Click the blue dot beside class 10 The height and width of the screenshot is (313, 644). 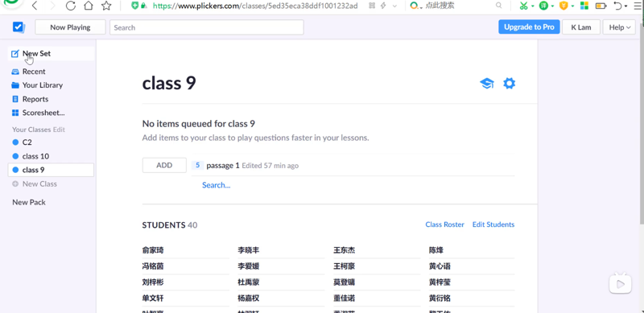click(x=15, y=156)
